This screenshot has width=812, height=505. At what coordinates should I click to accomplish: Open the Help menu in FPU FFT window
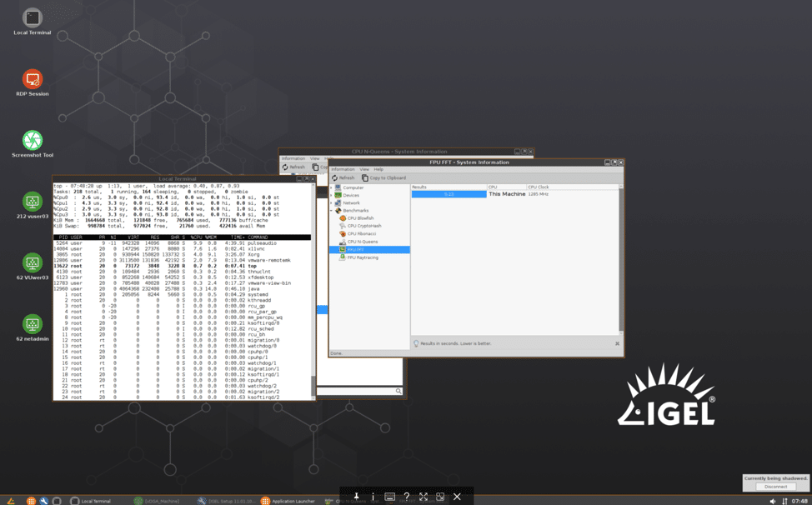pyautogui.click(x=378, y=169)
